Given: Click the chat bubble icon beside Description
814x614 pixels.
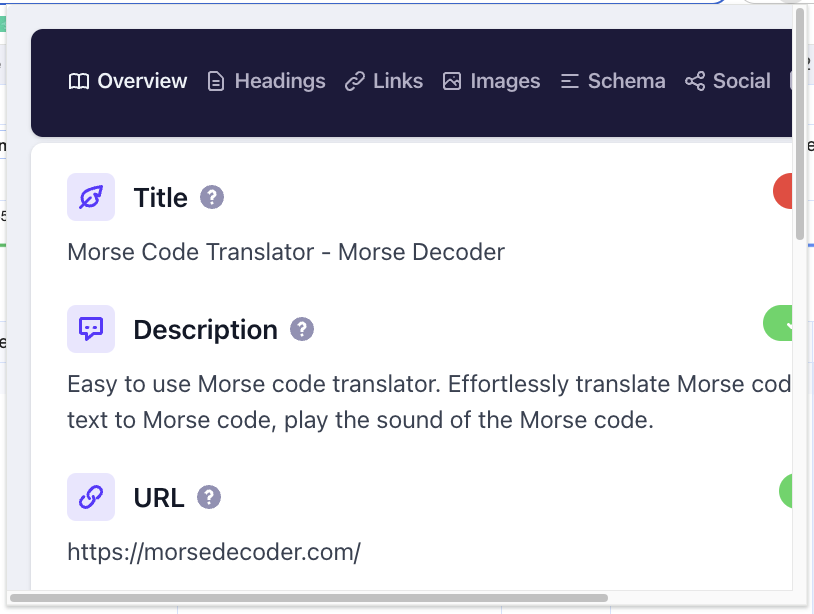Looking at the screenshot, I should click(91, 329).
